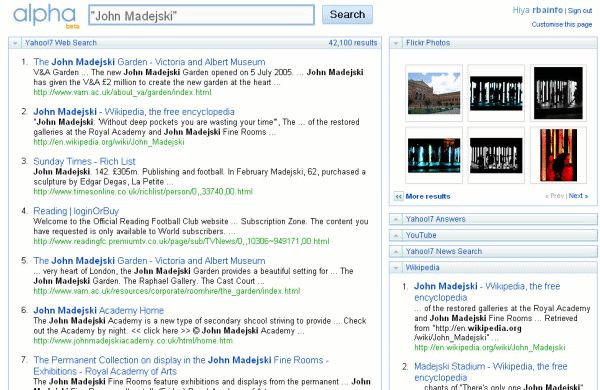Open Wikipedia panel John Madejski entry
The width and height of the screenshot is (600, 390).
pos(487,292)
